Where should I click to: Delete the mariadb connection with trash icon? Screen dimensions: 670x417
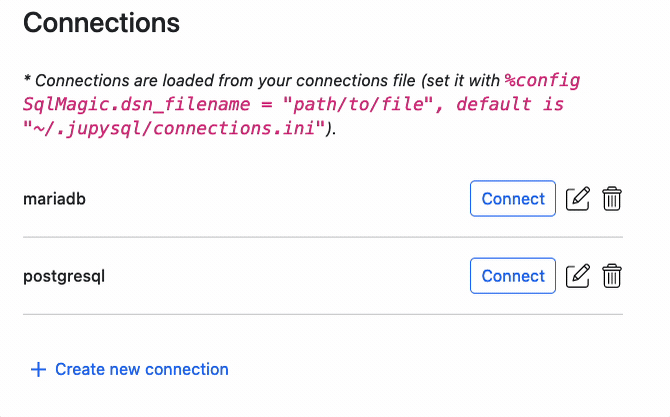(612, 199)
